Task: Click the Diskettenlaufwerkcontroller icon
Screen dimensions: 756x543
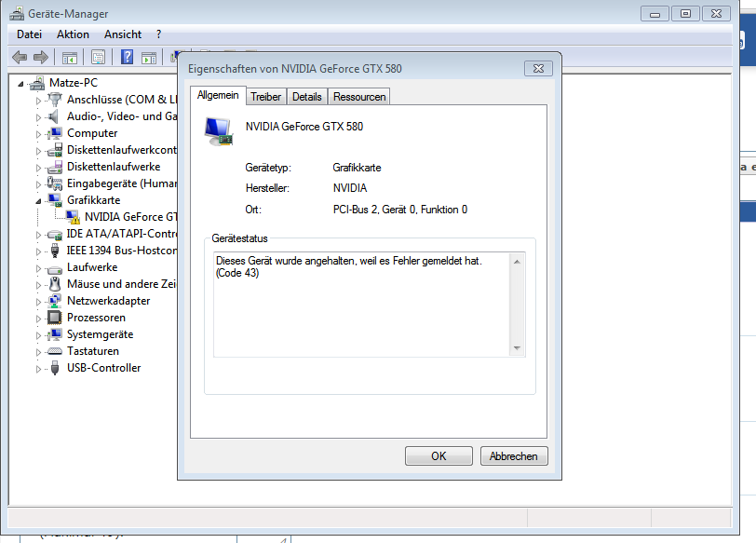Action: tap(55, 150)
